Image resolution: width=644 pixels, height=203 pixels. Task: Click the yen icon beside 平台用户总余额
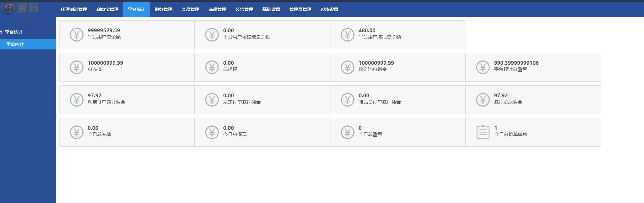point(76,35)
